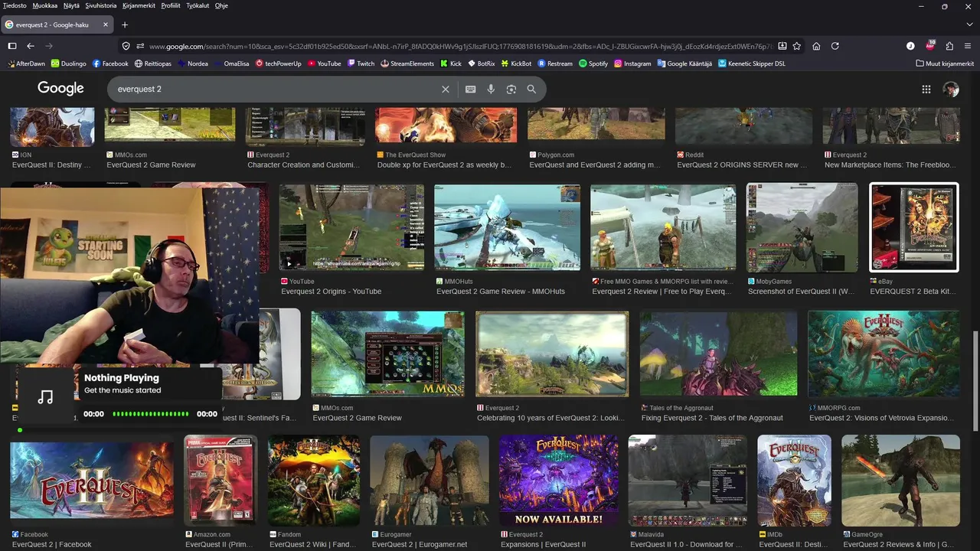This screenshot has width=980, height=551.
Task: Expand the list-all-tabs chevron
Action: click(x=969, y=24)
